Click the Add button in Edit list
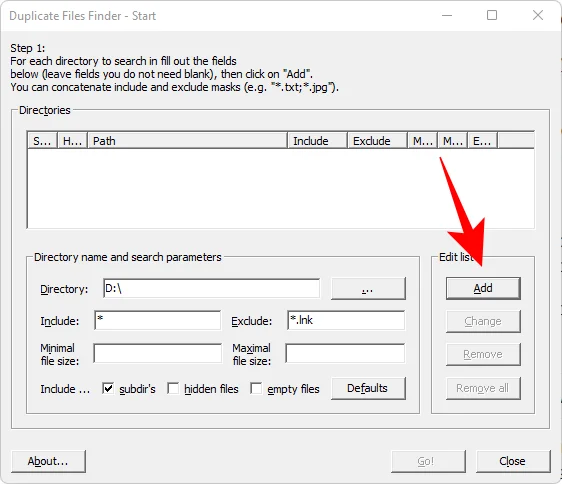 coord(483,288)
